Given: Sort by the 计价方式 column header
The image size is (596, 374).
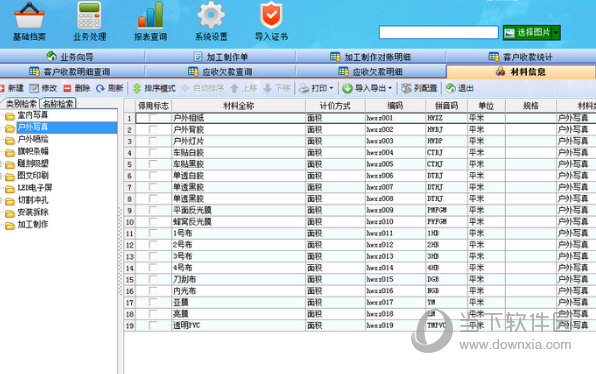Looking at the screenshot, I should (x=335, y=106).
